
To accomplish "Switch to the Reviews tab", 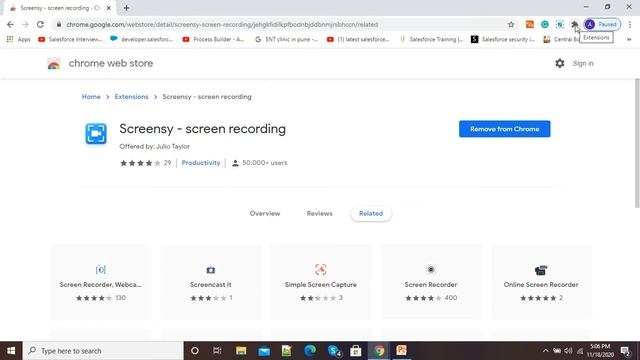I will (320, 213).
